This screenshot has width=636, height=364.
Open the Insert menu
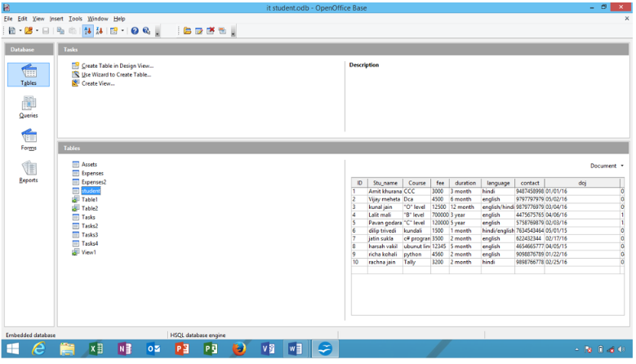coord(56,19)
